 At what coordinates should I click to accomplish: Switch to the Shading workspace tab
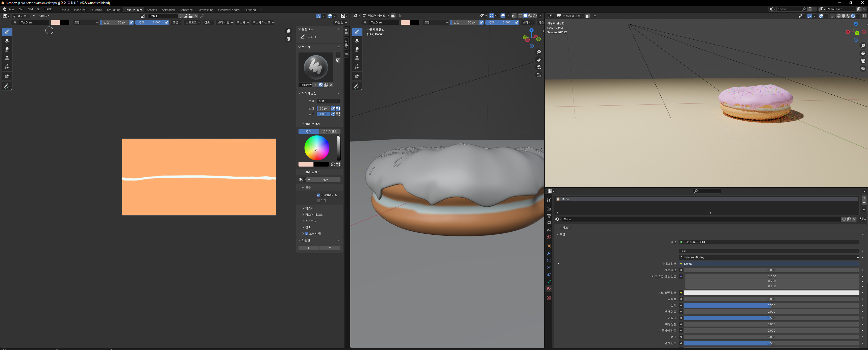tap(152, 10)
